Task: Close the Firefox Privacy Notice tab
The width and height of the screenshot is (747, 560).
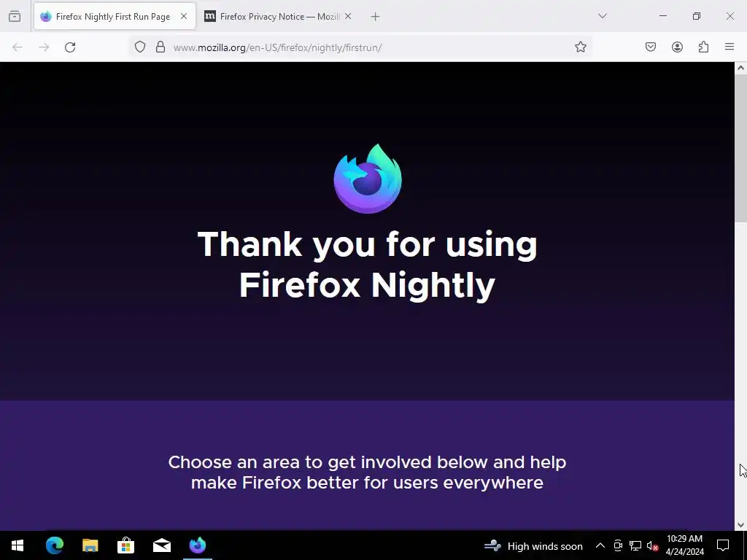Action: (x=348, y=17)
